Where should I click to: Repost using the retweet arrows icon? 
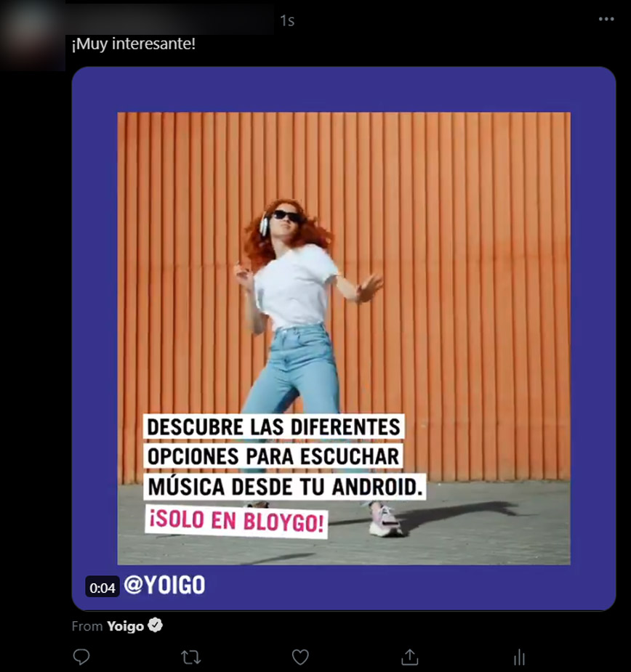190,657
